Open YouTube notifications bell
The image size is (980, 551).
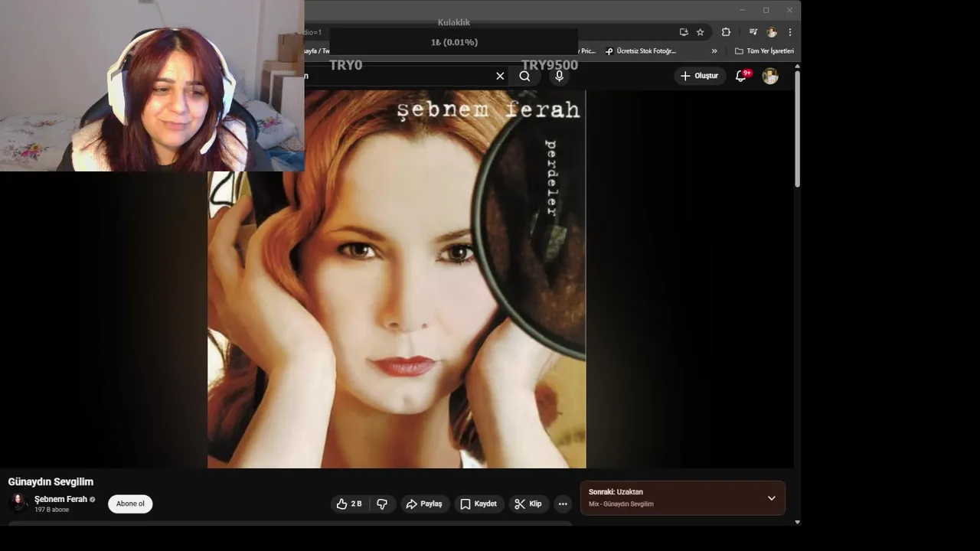741,76
